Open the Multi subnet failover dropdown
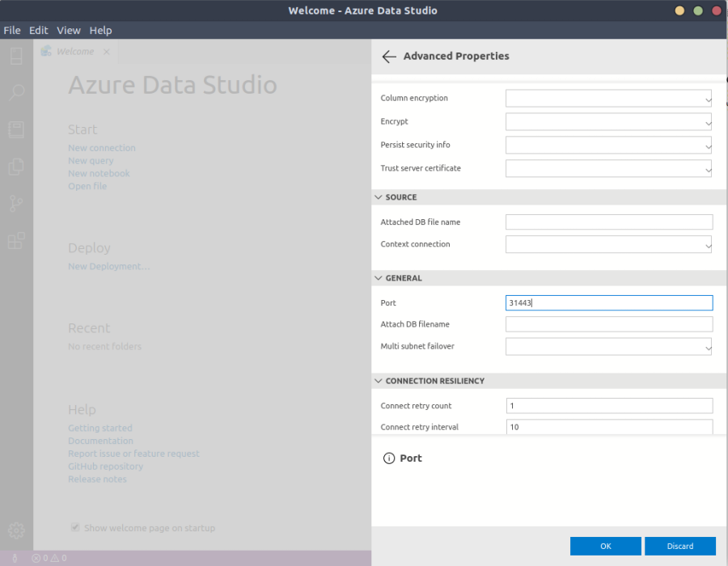The height and width of the screenshot is (566, 728). click(608, 347)
